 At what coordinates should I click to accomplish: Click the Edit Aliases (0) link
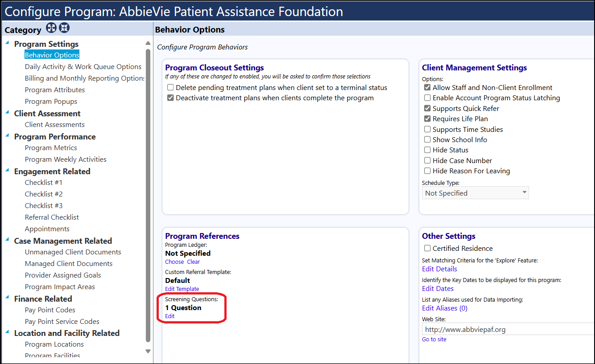pos(445,308)
